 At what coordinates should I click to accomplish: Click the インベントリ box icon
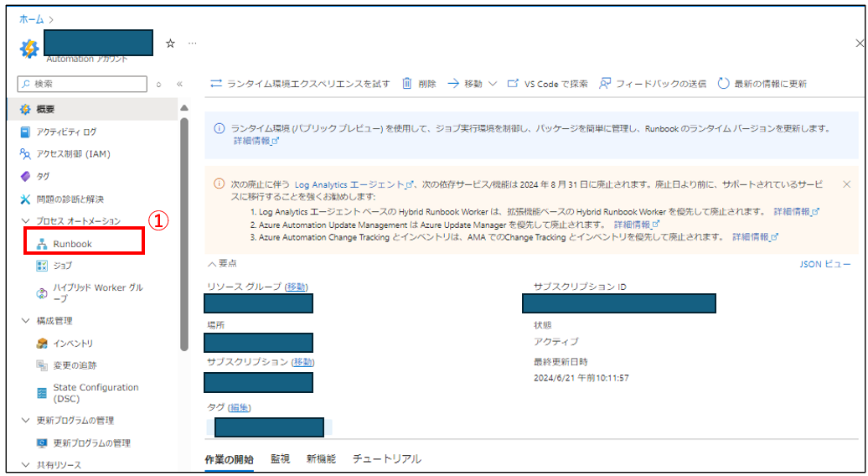pyautogui.click(x=42, y=344)
